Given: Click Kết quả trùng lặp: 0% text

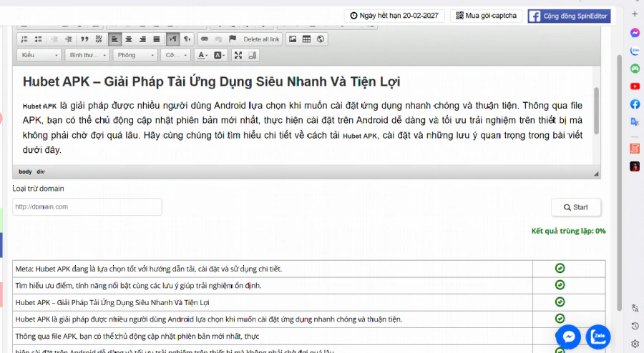Looking at the screenshot, I should pyautogui.click(x=568, y=231).
